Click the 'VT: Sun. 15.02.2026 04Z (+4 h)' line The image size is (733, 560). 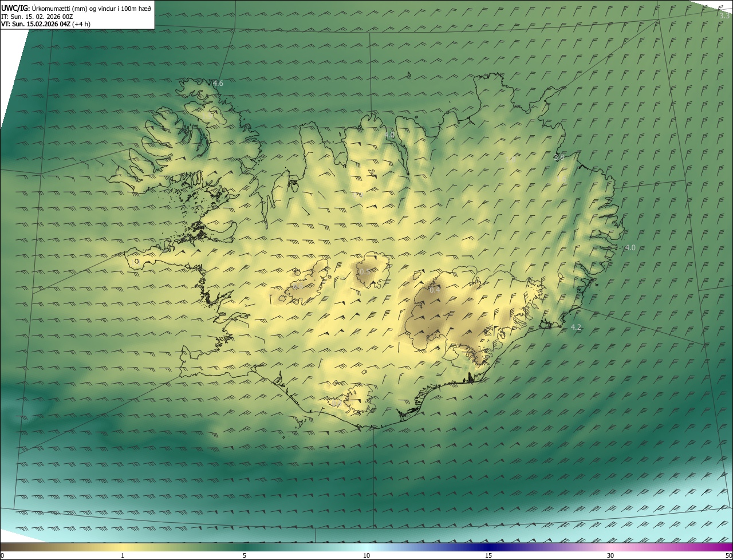point(46,24)
